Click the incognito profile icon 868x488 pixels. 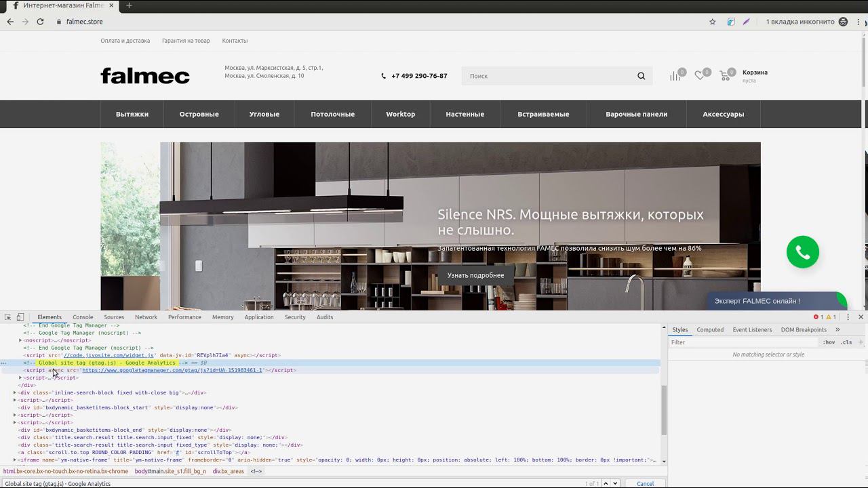pos(844,22)
